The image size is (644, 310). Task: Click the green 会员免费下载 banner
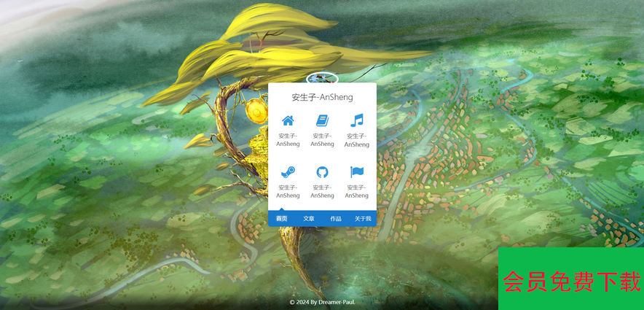coord(571,280)
